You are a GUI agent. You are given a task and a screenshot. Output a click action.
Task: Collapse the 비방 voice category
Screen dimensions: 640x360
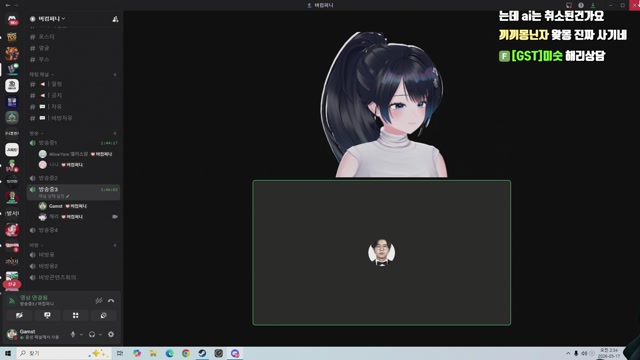(36, 245)
